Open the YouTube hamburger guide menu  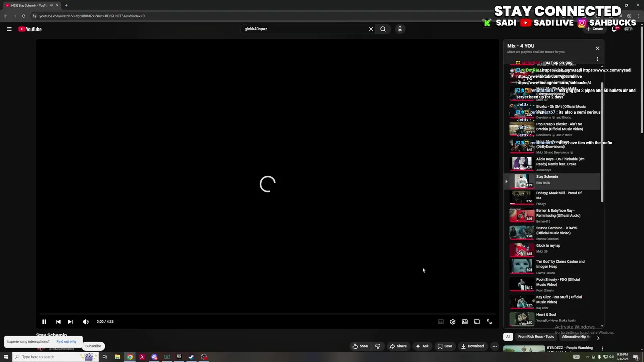pos(9,29)
